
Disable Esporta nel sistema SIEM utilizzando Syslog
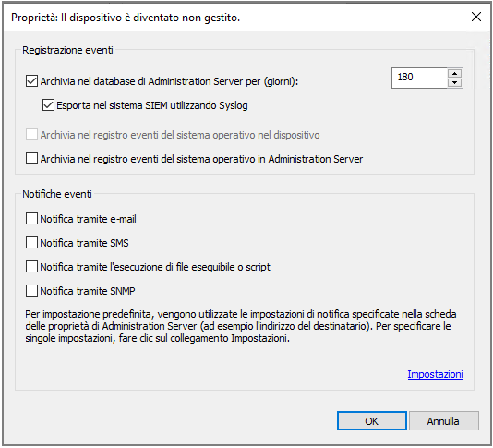click(48, 105)
